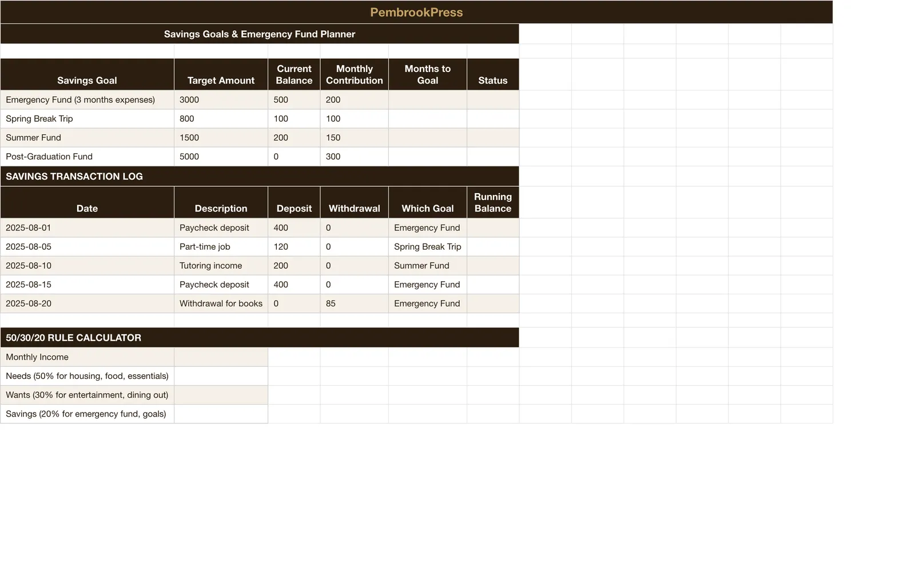Select Emergency Fund target amount 3000
The width and height of the screenshot is (915, 588).
[x=221, y=99]
